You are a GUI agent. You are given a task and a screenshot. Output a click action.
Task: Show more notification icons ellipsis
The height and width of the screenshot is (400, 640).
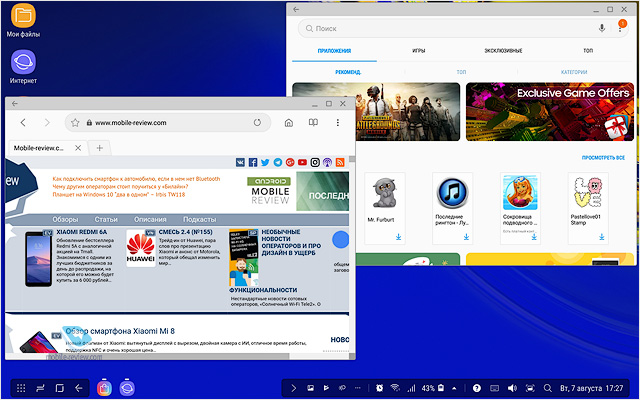point(358,388)
